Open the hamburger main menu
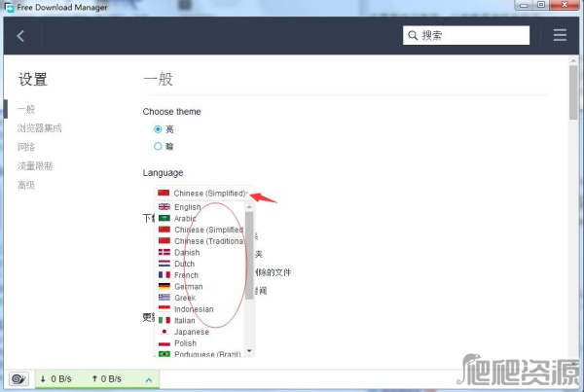584x392 pixels. point(560,35)
